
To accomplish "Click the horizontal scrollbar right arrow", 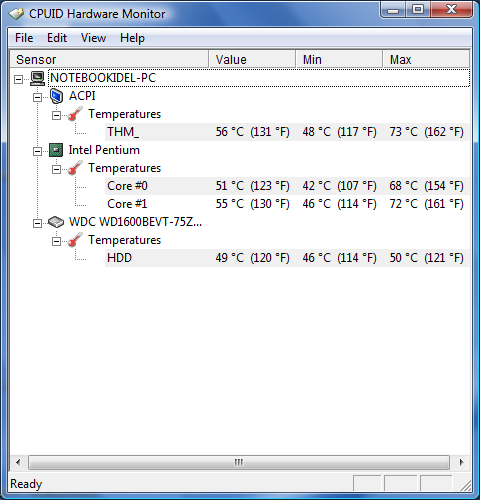I will pos(461,462).
